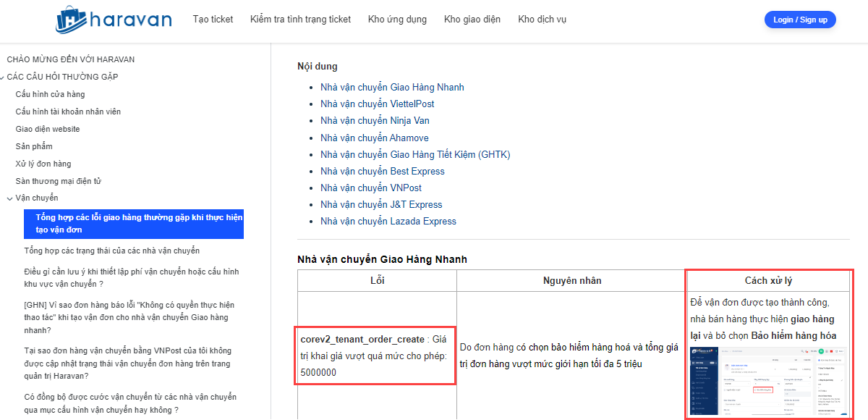
Task: Click the Nội dung heading
Action: click(318, 67)
